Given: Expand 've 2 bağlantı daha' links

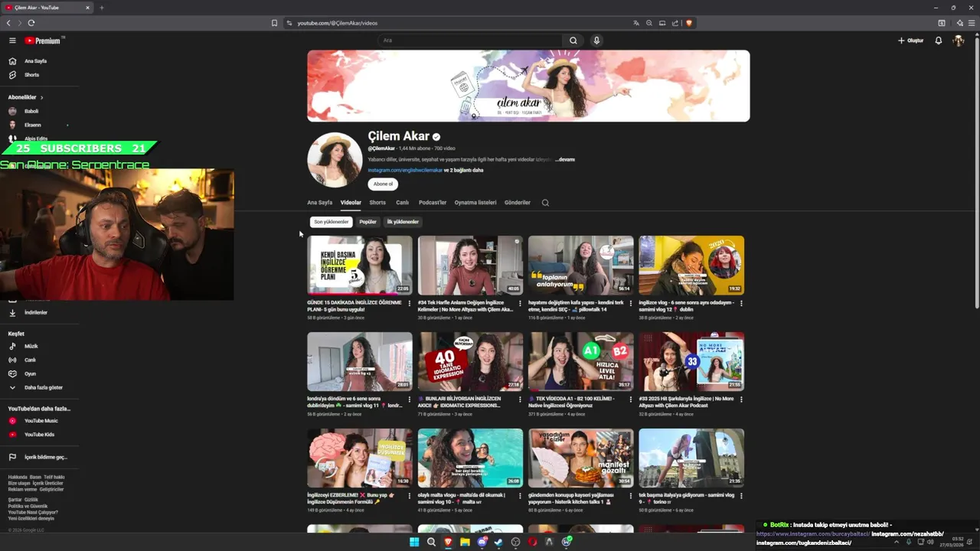Looking at the screenshot, I should coord(463,170).
